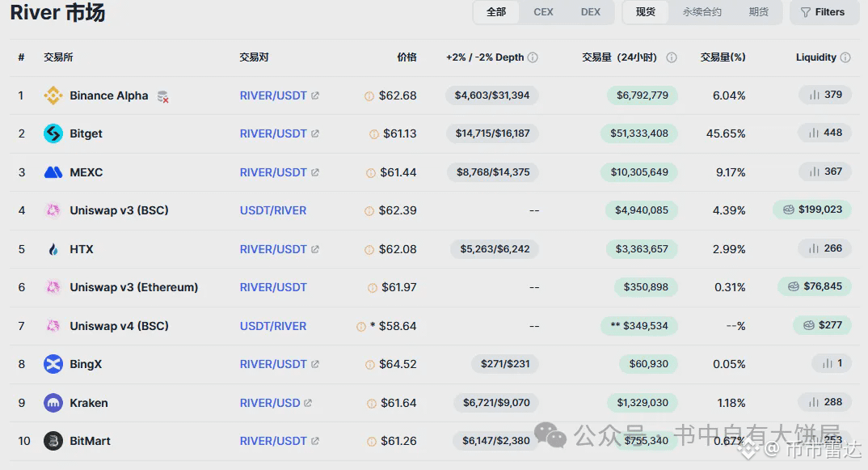
Task: Click the Bitget exchange logo
Action: [53, 133]
